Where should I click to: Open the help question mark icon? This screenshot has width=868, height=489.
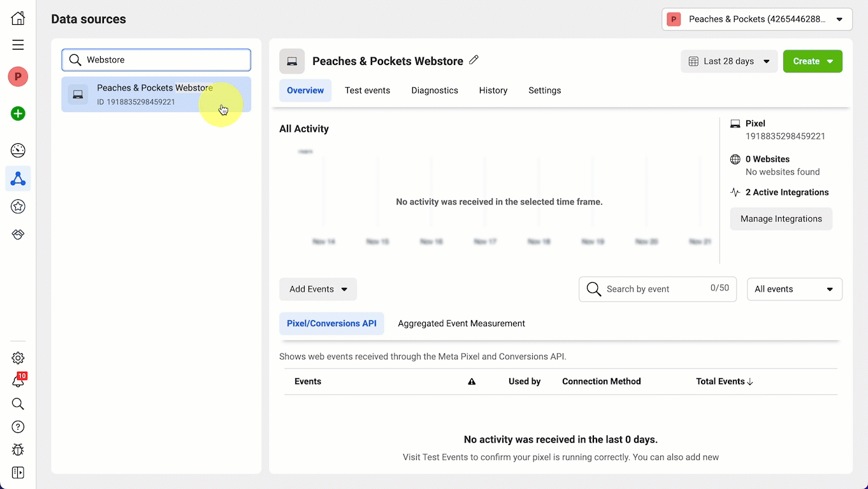pyautogui.click(x=18, y=427)
